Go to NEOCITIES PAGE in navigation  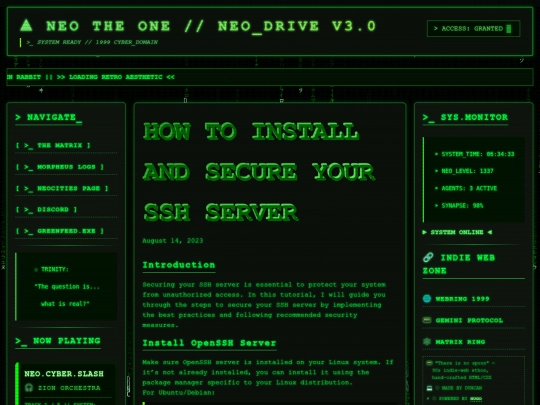coord(62,188)
